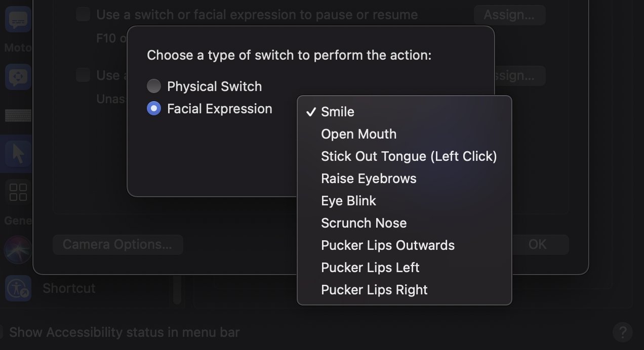The height and width of the screenshot is (350, 644).
Task: Select the Facial Expression radio button
Action: pos(154,109)
